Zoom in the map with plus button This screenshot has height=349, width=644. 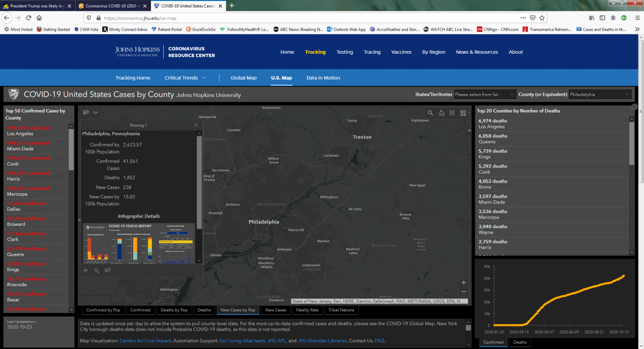[x=464, y=282]
